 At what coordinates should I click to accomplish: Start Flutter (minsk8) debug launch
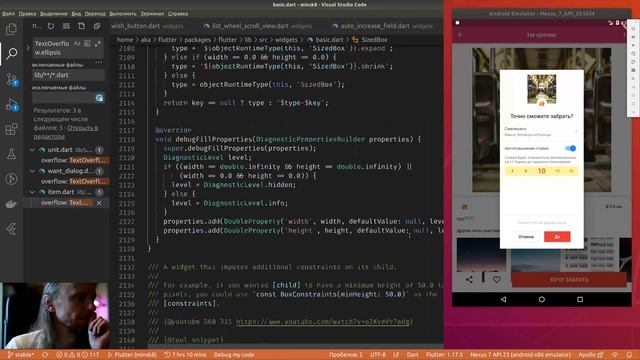131,355
